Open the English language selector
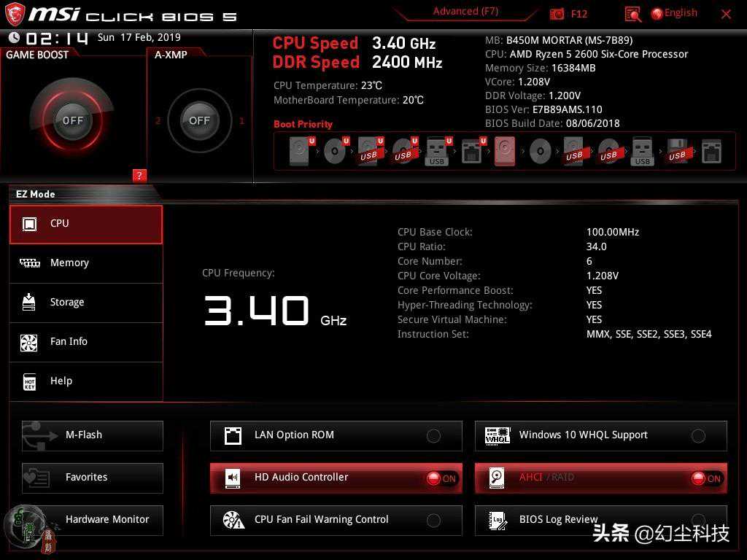This screenshot has width=747, height=560. 674,13
